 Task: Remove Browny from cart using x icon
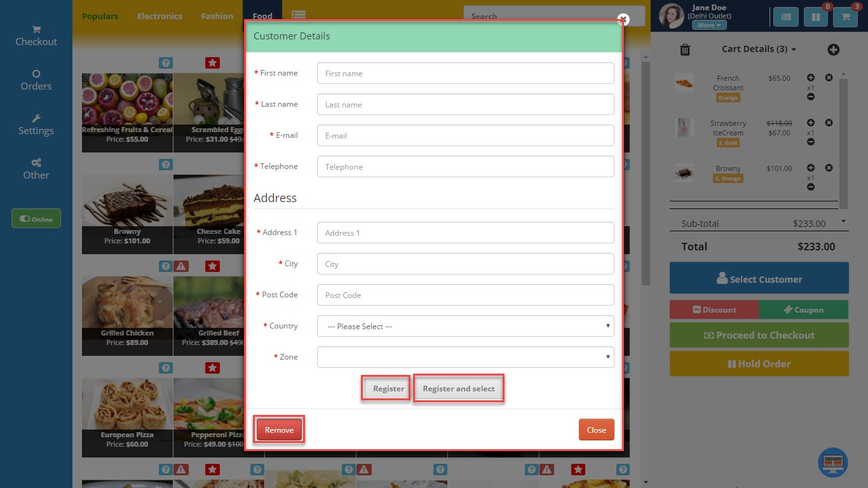point(829,168)
